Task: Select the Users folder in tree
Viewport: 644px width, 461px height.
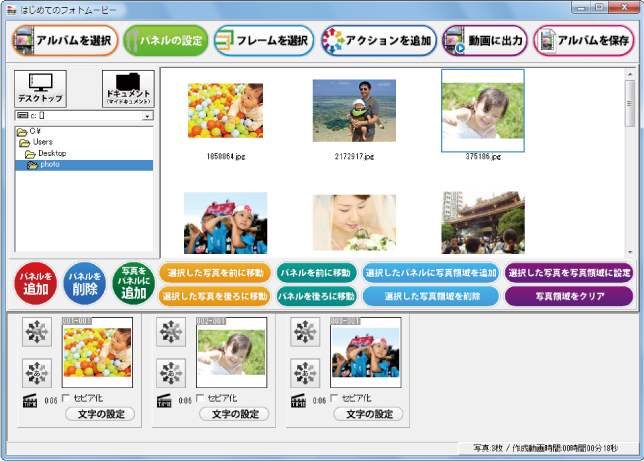Action: [x=42, y=142]
